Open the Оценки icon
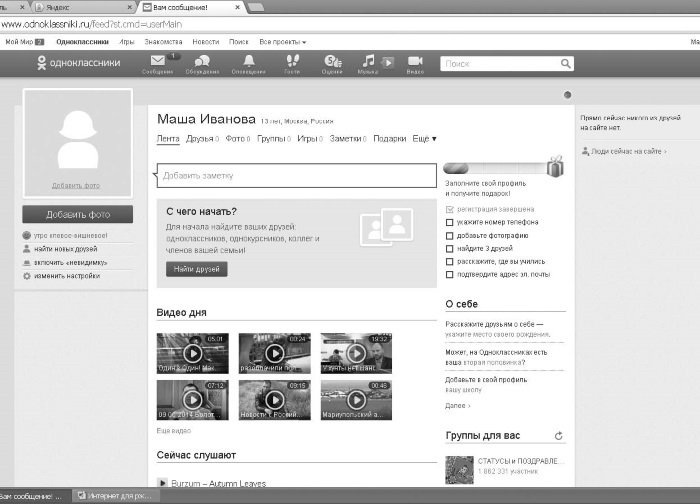Image resolution: width=700 pixels, height=504 pixels. [x=333, y=61]
